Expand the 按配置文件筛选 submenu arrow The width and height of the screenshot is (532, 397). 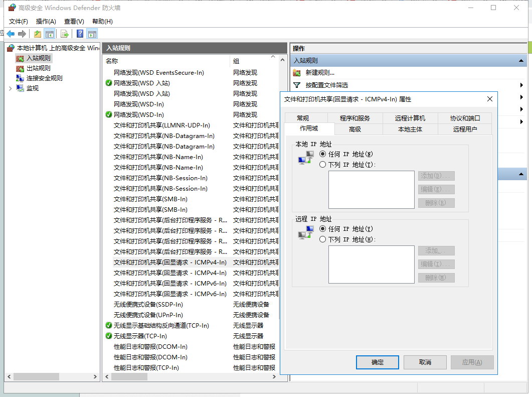click(x=522, y=85)
